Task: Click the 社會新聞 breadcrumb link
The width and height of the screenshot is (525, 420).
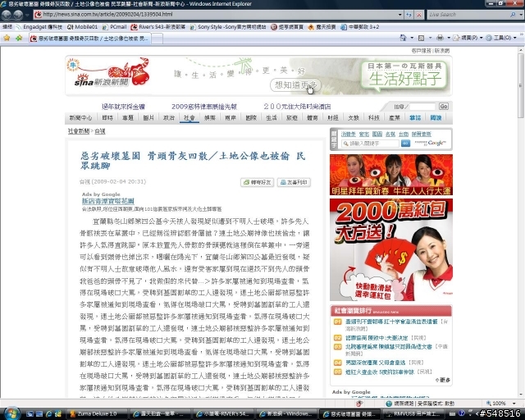Action: pyautogui.click(x=79, y=131)
